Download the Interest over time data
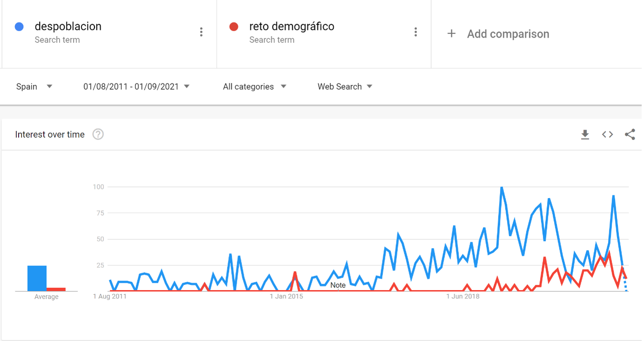The width and height of the screenshot is (644, 345). (585, 135)
